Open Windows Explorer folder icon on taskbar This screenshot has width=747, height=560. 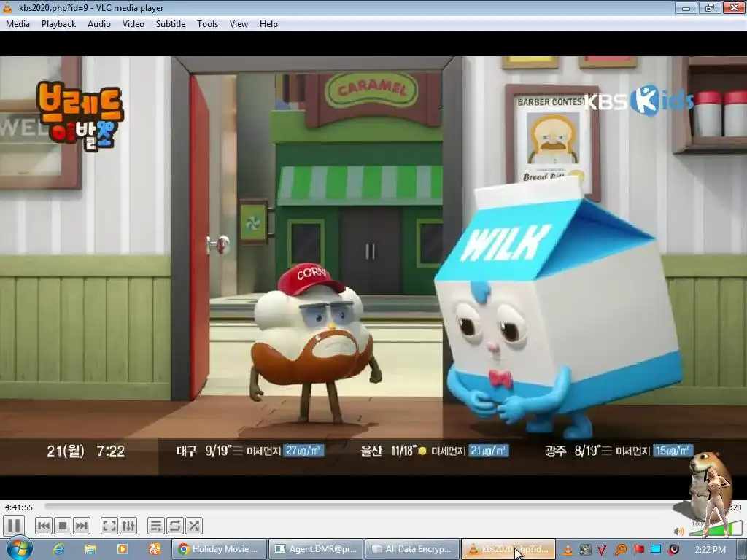coord(90,550)
